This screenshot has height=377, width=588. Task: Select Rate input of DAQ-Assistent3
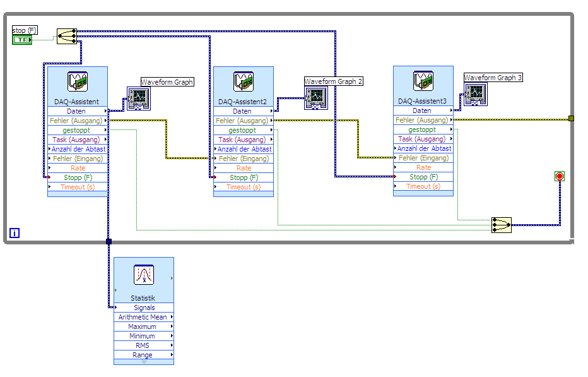tap(423, 167)
